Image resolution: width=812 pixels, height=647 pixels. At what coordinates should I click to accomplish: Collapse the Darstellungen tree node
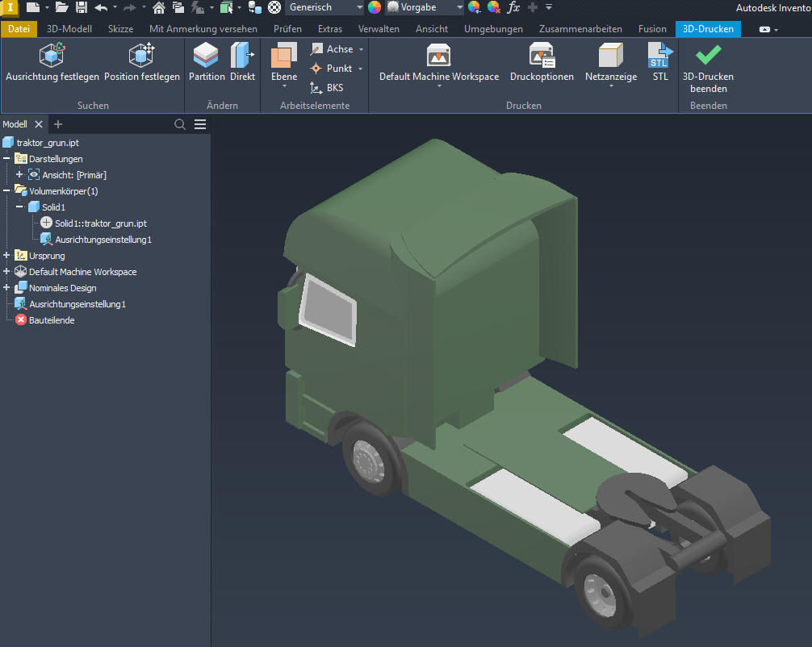tap(7, 159)
